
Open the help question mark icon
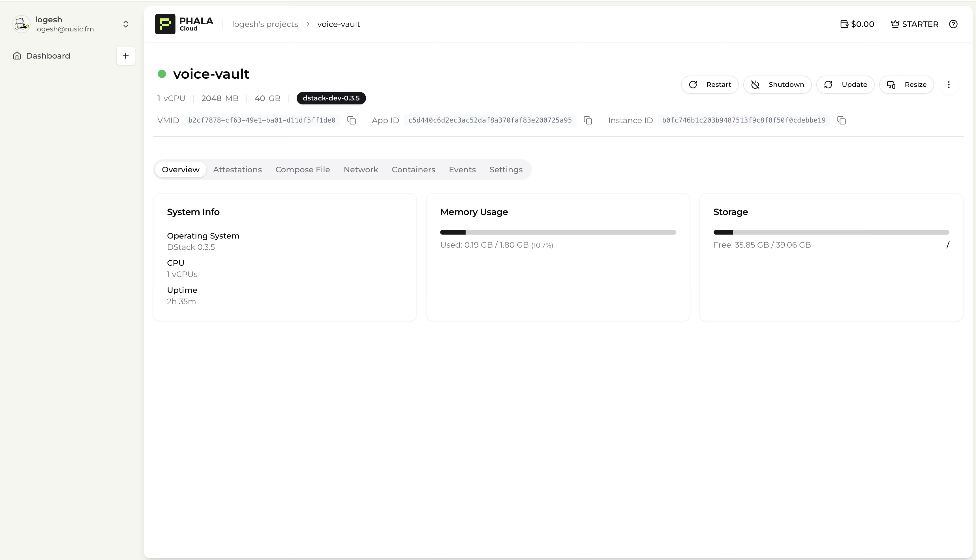tap(953, 24)
